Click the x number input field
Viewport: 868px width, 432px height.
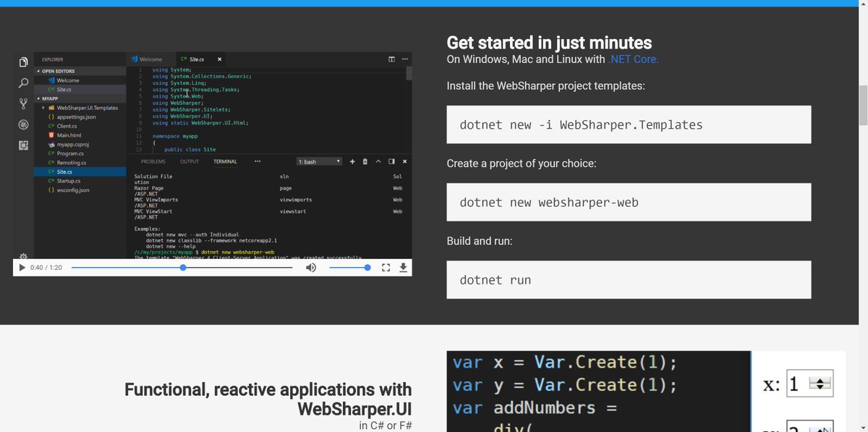click(810, 384)
